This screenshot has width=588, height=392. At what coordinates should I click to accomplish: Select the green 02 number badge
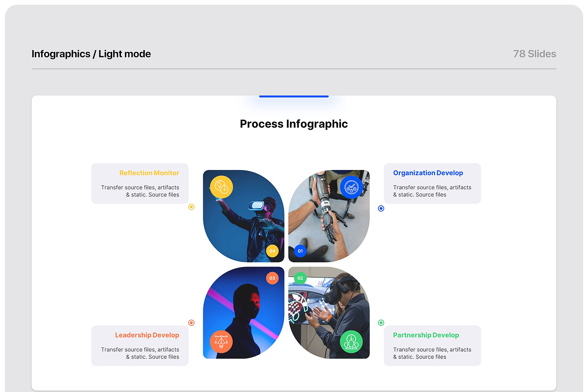tap(300, 278)
